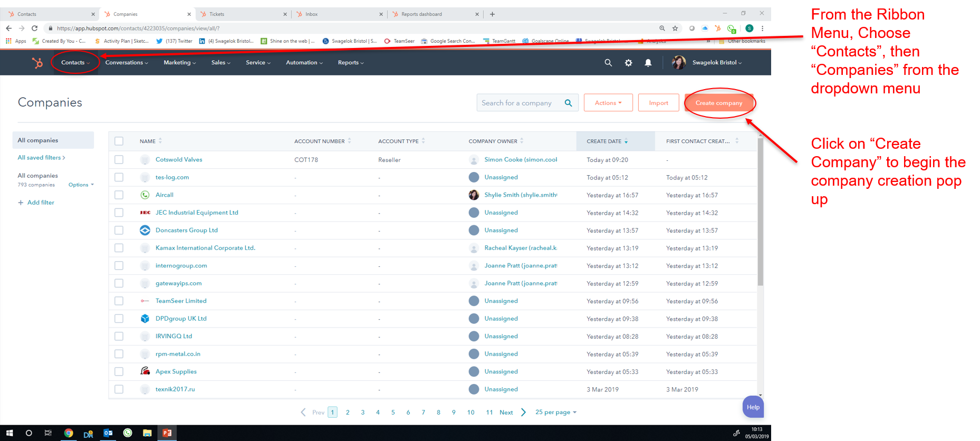This screenshot has width=980, height=441.
Task: Check the JEC Industrial Equipment Ltd row
Action: pyautogui.click(x=119, y=213)
